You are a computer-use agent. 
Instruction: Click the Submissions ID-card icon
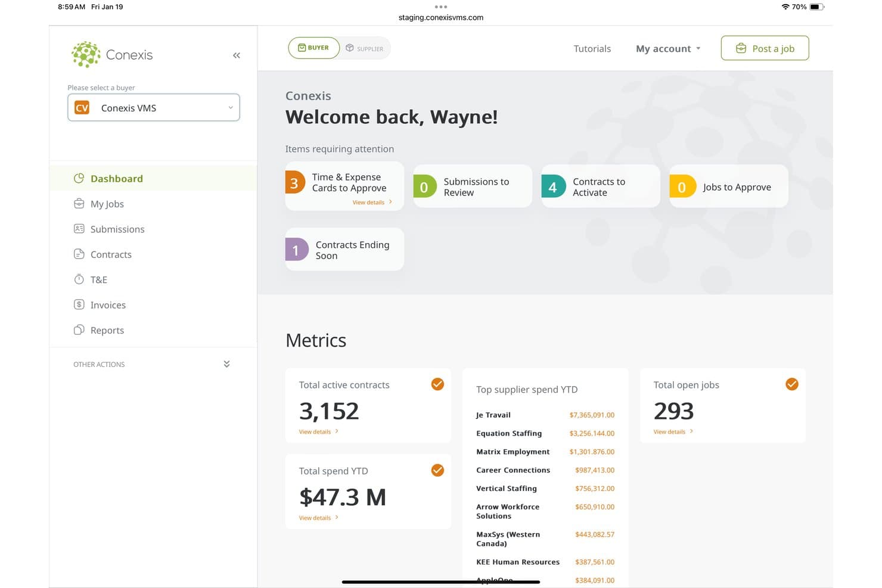coord(79,229)
